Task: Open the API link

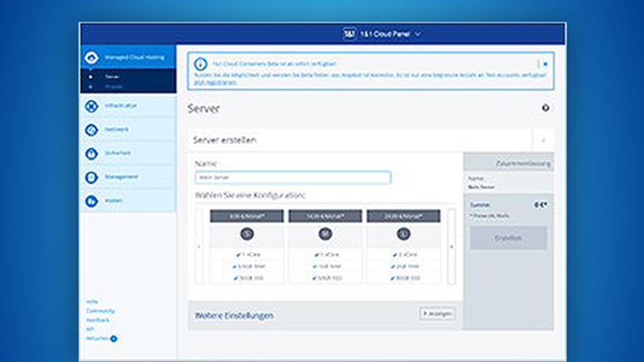Action: coord(90,329)
